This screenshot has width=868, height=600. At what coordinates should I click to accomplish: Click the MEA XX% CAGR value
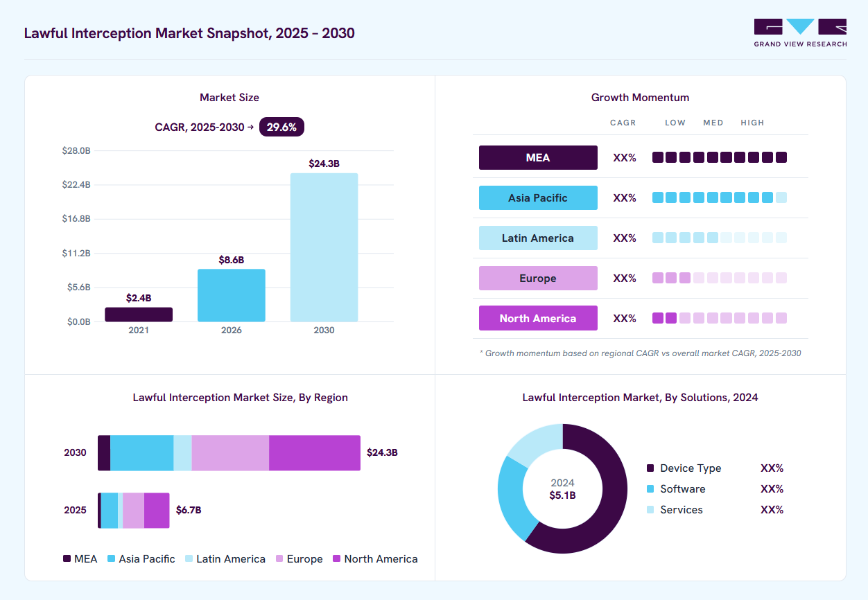(625, 158)
